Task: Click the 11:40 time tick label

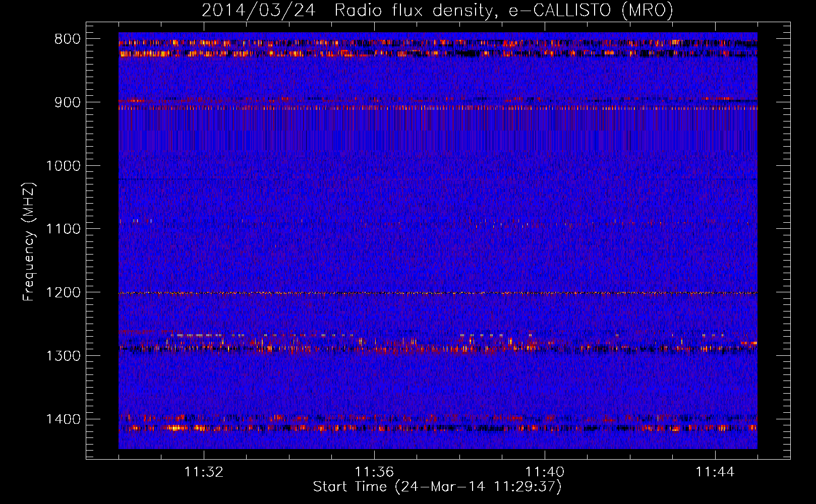Action: (545, 472)
